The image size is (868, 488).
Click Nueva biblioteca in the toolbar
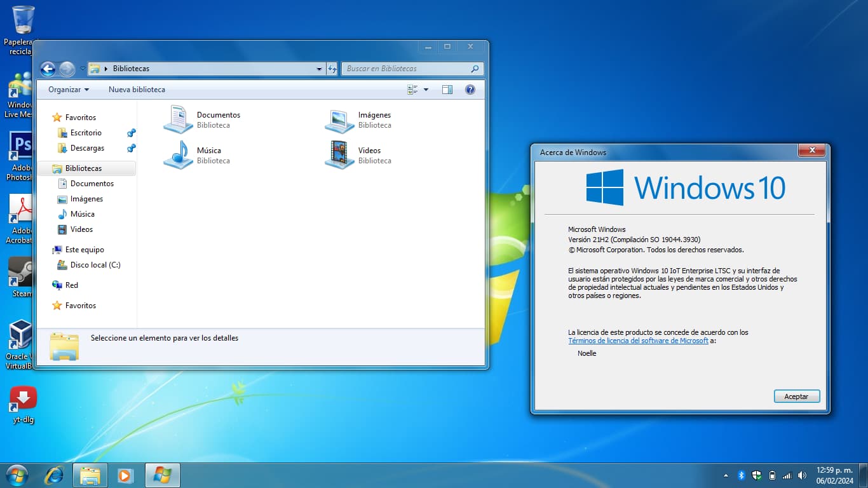tap(137, 90)
